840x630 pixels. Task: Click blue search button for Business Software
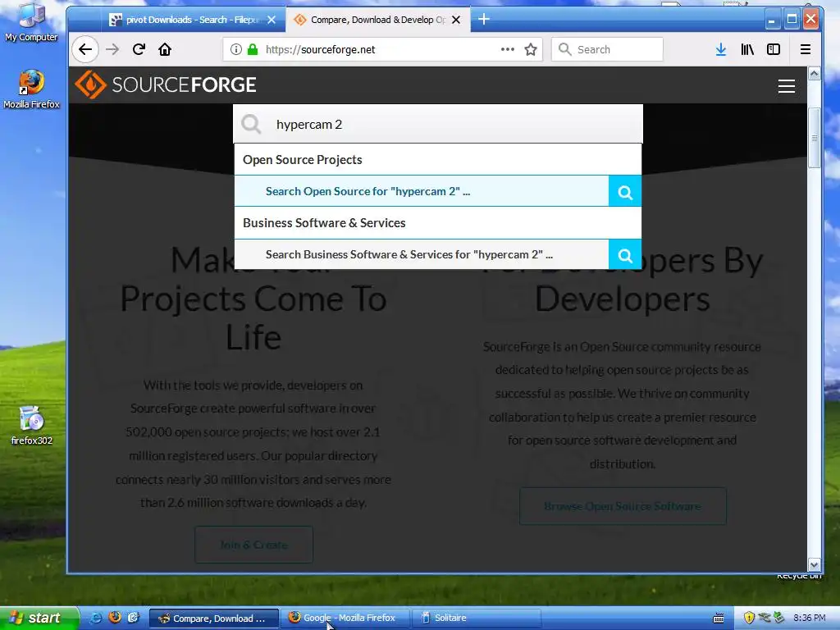click(x=624, y=254)
